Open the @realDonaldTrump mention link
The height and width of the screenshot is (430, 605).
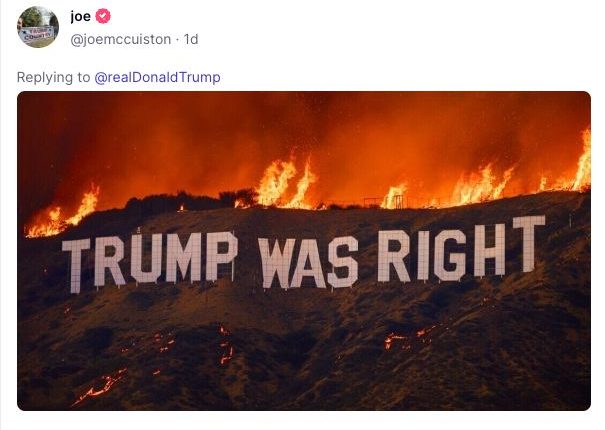157,77
